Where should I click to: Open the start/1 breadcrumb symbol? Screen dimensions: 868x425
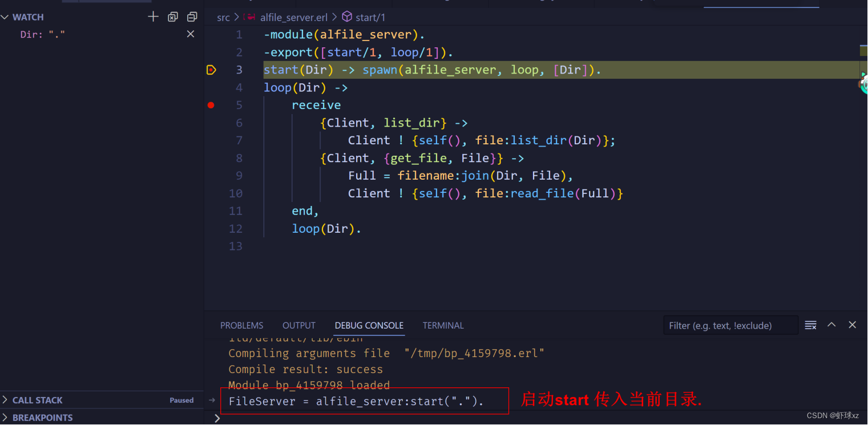pyautogui.click(x=371, y=18)
